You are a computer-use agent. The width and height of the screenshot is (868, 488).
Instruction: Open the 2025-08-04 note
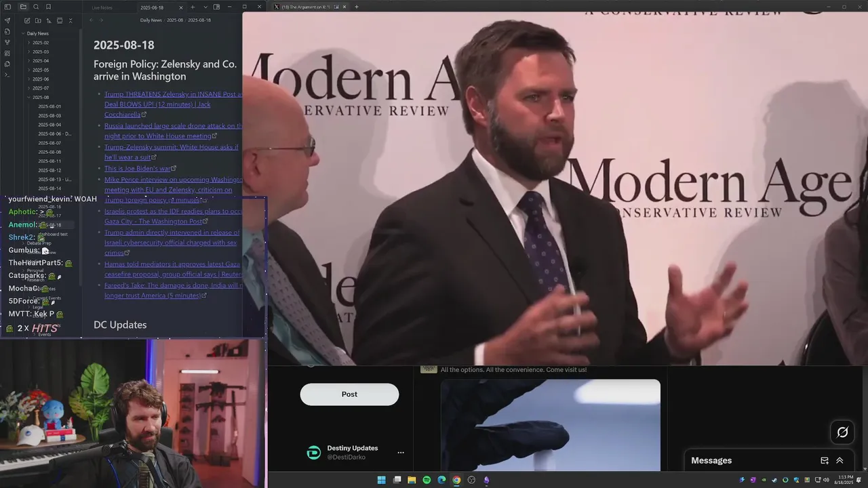[x=50, y=125]
